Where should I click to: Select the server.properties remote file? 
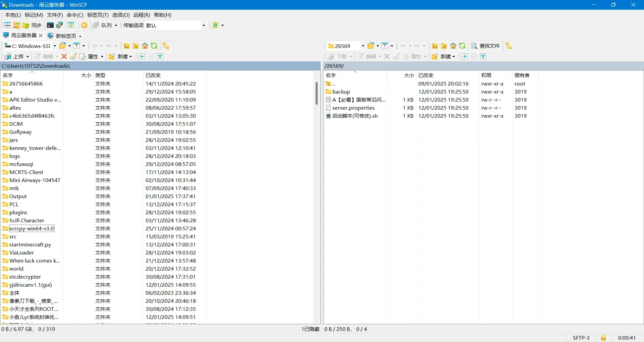(x=353, y=108)
